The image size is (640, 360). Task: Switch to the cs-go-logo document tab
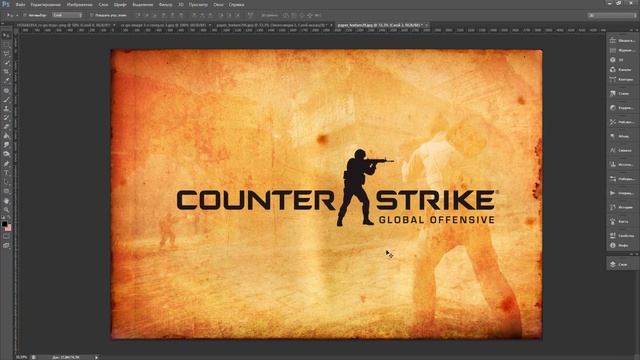click(64, 25)
